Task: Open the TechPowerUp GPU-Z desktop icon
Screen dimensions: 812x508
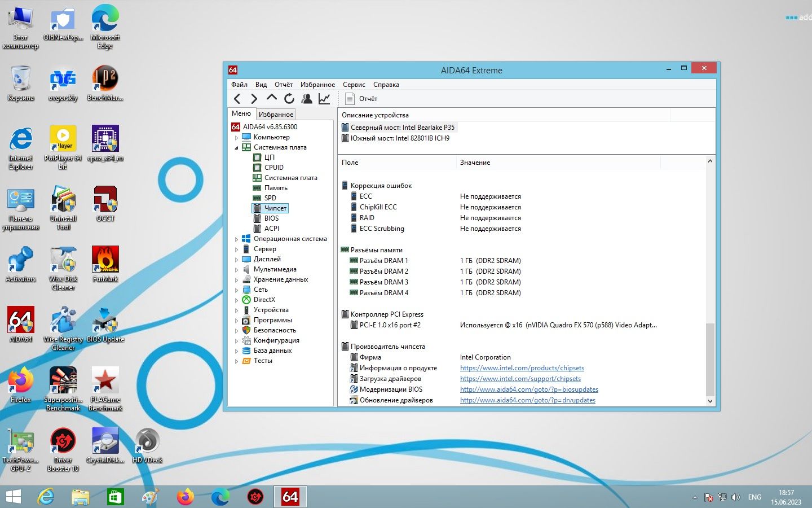Action: [x=21, y=449]
